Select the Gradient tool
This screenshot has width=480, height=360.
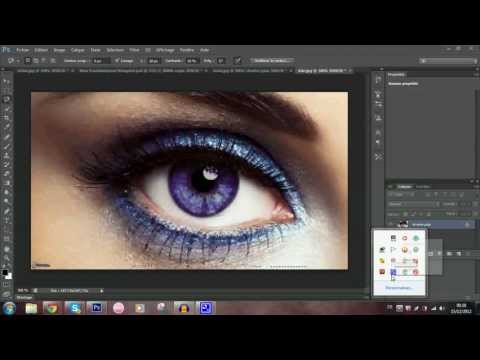[x=6, y=183]
